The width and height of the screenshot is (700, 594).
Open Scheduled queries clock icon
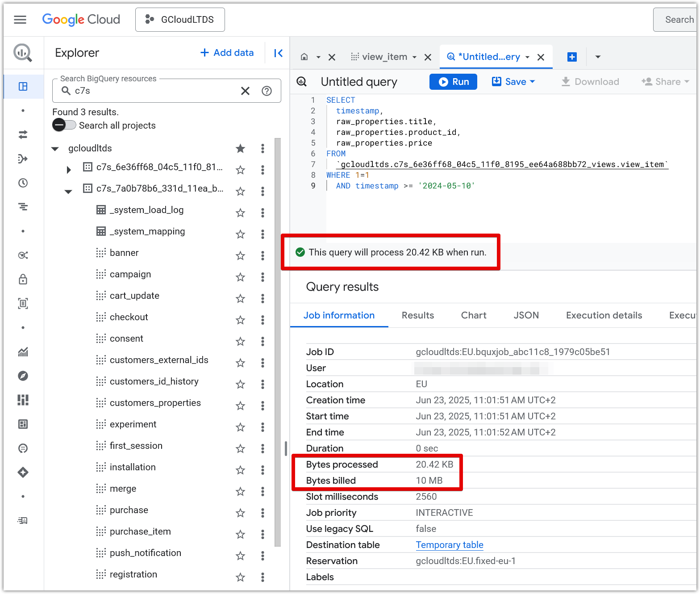[x=23, y=183]
